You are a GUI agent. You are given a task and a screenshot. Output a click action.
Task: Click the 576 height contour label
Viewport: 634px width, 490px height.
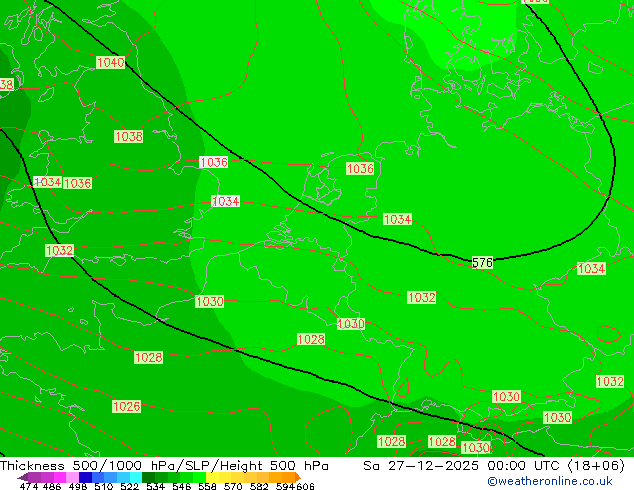coord(482,263)
